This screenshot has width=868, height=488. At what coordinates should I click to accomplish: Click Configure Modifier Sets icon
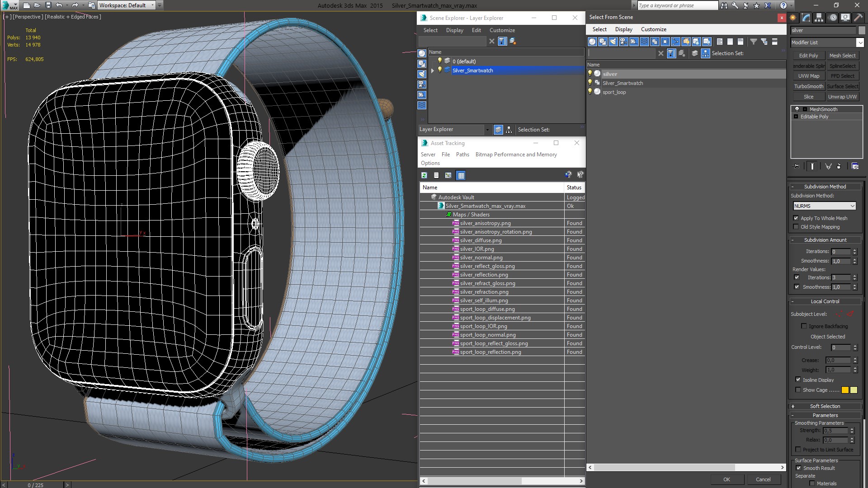tap(855, 166)
